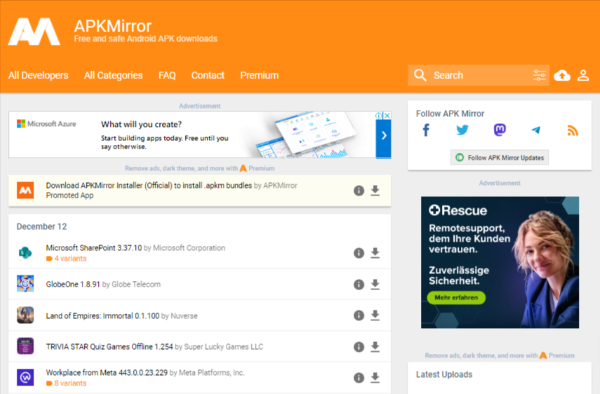This screenshot has width=600, height=394.
Task: Click the cloud upload APK icon
Action: (562, 75)
